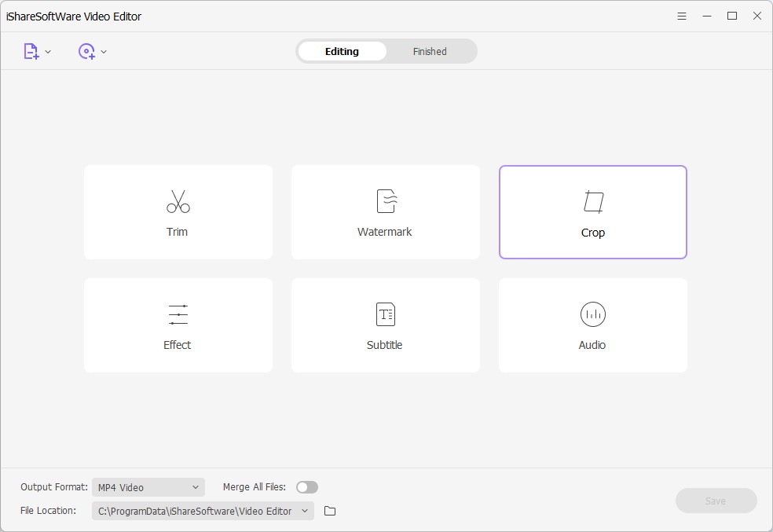The image size is (773, 532).
Task: Browse output folder with folder icon
Action: 330,511
